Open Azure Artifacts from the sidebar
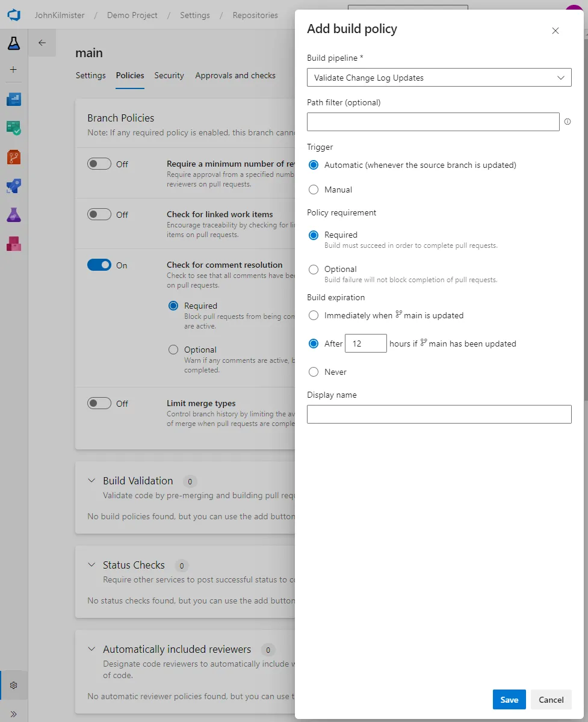Image resolution: width=588 pixels, height=722 pixels. pos(13,244)
